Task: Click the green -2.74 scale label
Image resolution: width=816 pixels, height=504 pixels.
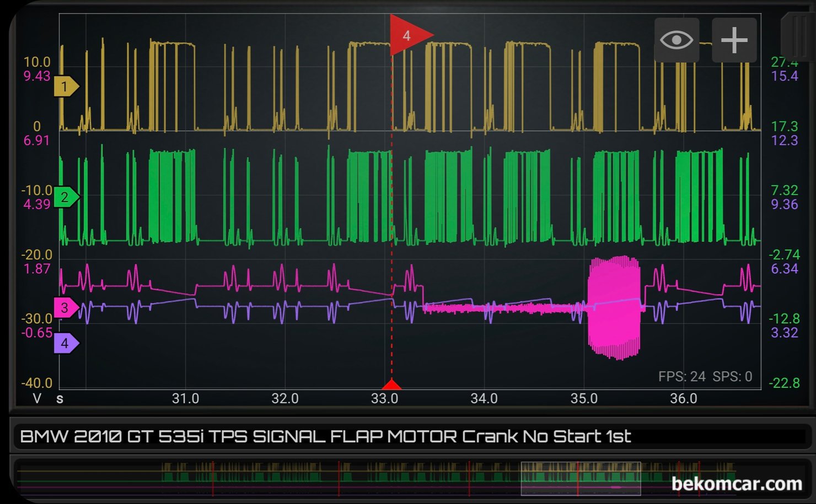Action: (x=785, y=255)
